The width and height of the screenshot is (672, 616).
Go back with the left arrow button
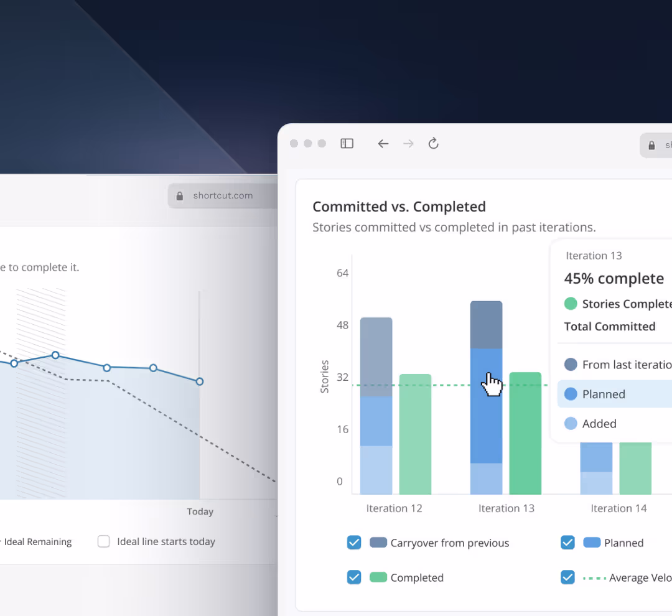coord(383,144)
